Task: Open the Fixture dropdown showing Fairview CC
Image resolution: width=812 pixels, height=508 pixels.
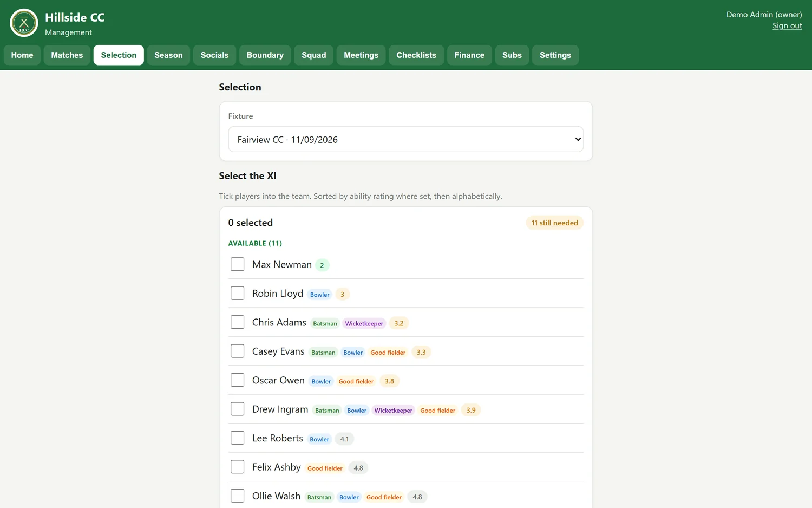Action: [406, 139]
